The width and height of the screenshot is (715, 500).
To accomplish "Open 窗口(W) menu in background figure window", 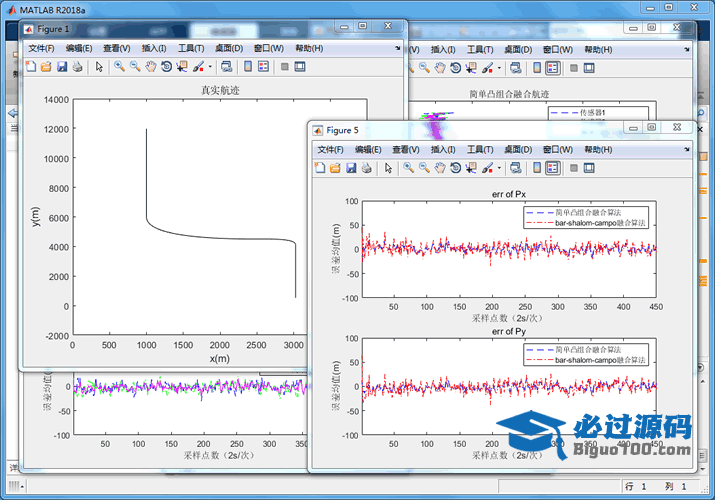I will click(x=558, y=50).
